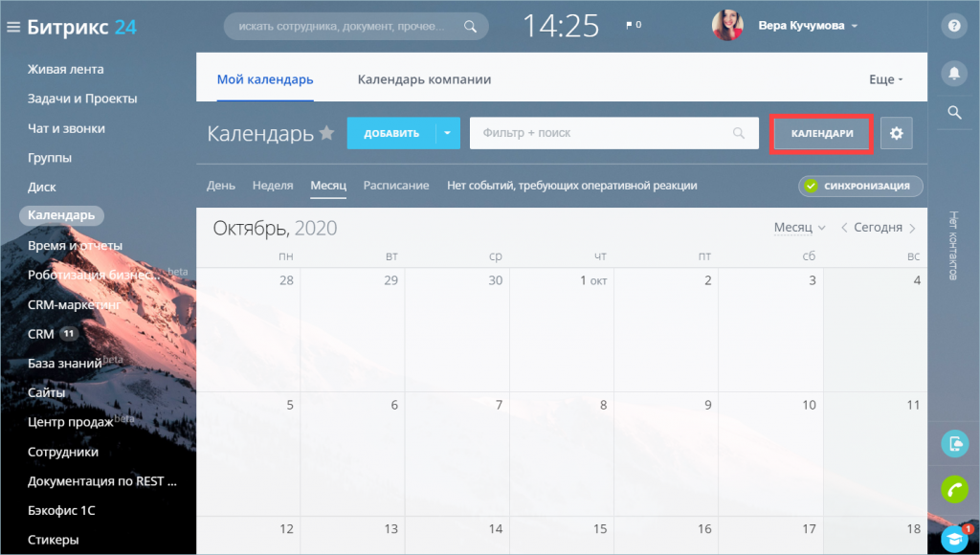The height and width of the screenshot is (555, 980).
Task: Select the Неделя view tab
Action: [x=273, y=186]
